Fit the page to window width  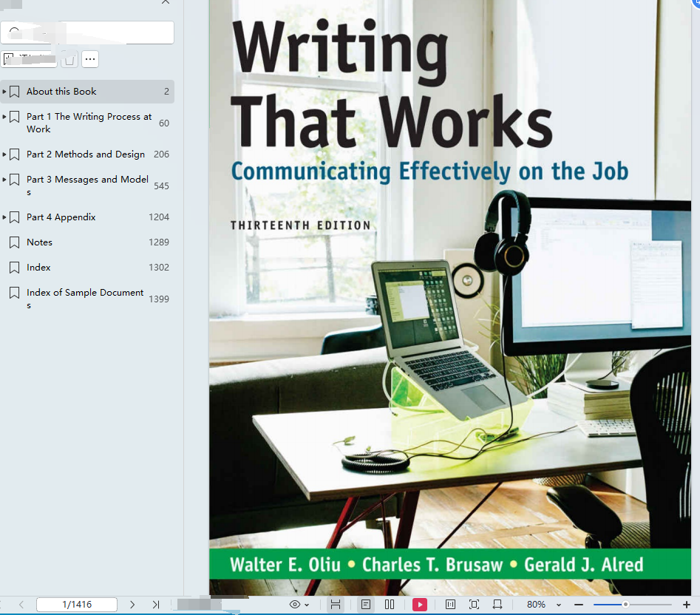click(497, 605)
